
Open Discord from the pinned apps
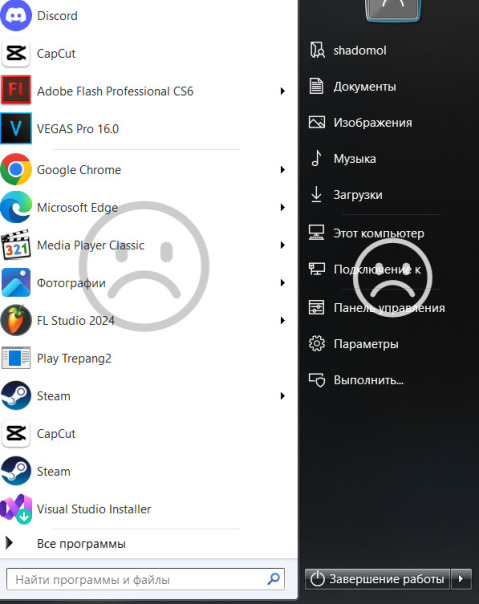click(16, 15)
